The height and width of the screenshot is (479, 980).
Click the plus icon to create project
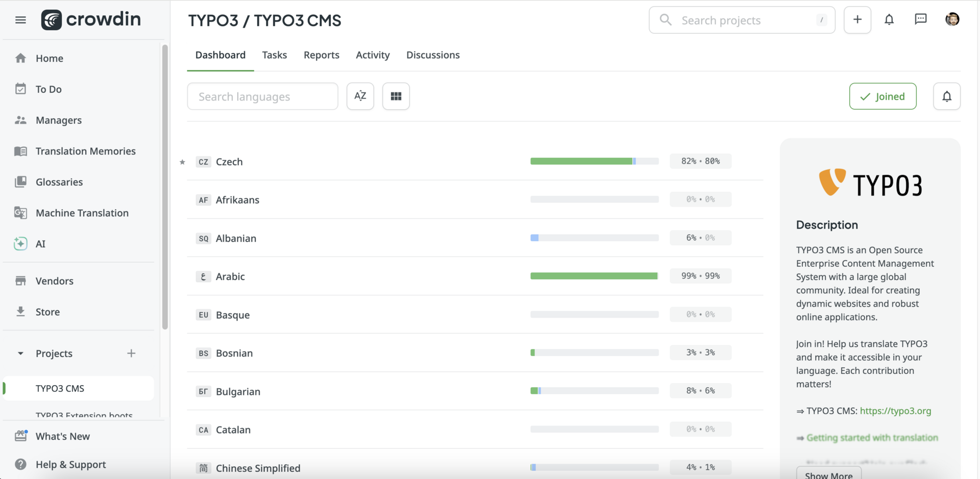[x=857, y=20]
